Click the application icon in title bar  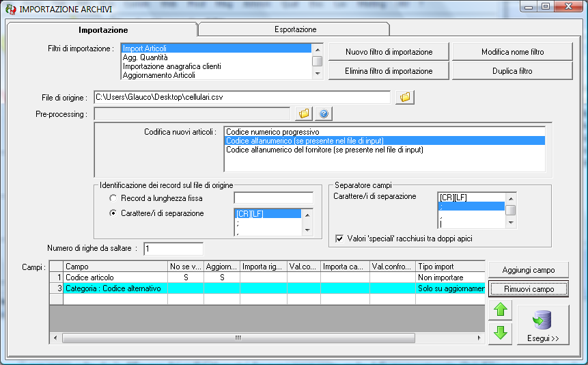click(x=10, y=9)
